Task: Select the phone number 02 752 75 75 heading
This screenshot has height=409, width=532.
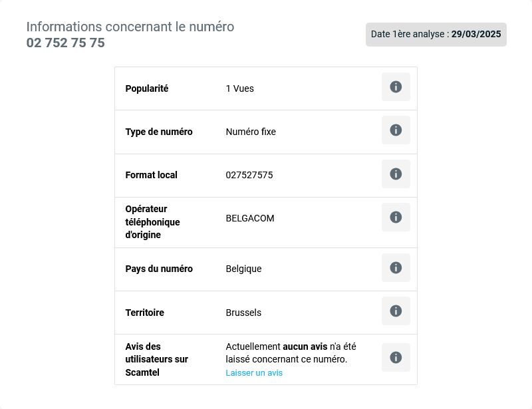Action: pyautogui.click(x=65, y=43)
